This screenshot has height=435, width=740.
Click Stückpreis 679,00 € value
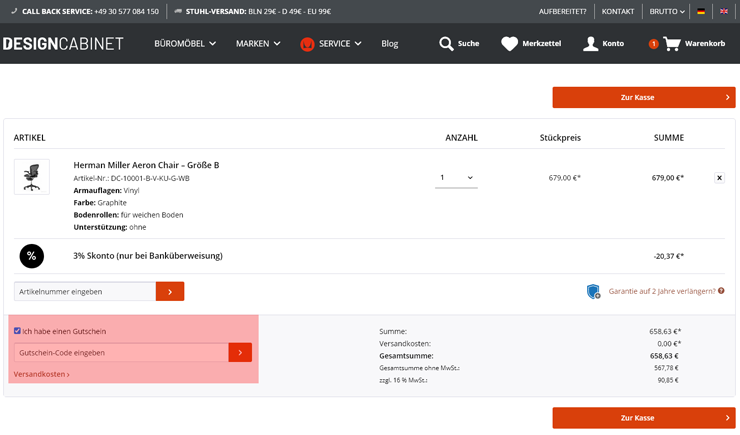pyautogui.click(x=564, y=178)
